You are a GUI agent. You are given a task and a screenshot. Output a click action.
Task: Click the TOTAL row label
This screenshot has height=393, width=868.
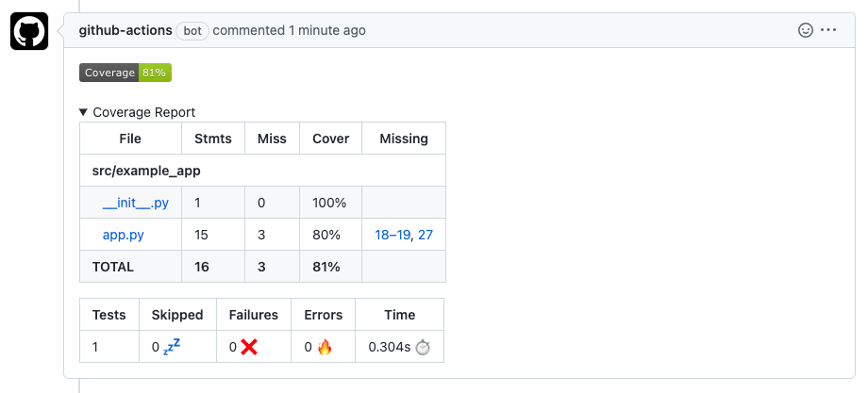113,267
